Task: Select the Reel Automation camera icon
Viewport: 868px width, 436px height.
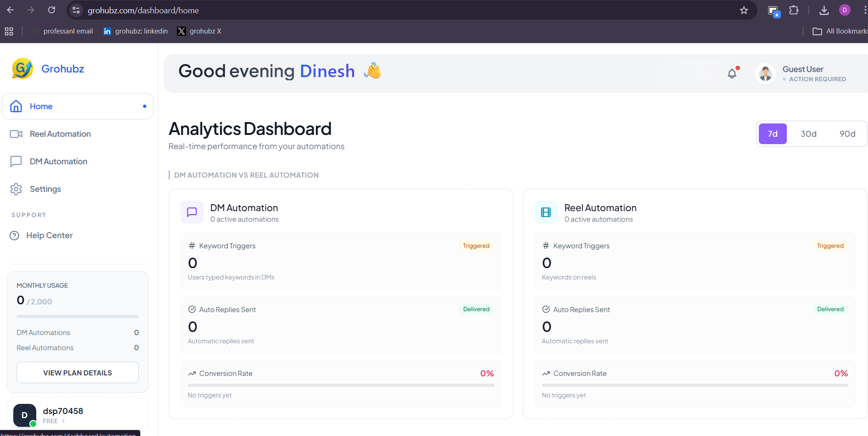Action: 17,134
